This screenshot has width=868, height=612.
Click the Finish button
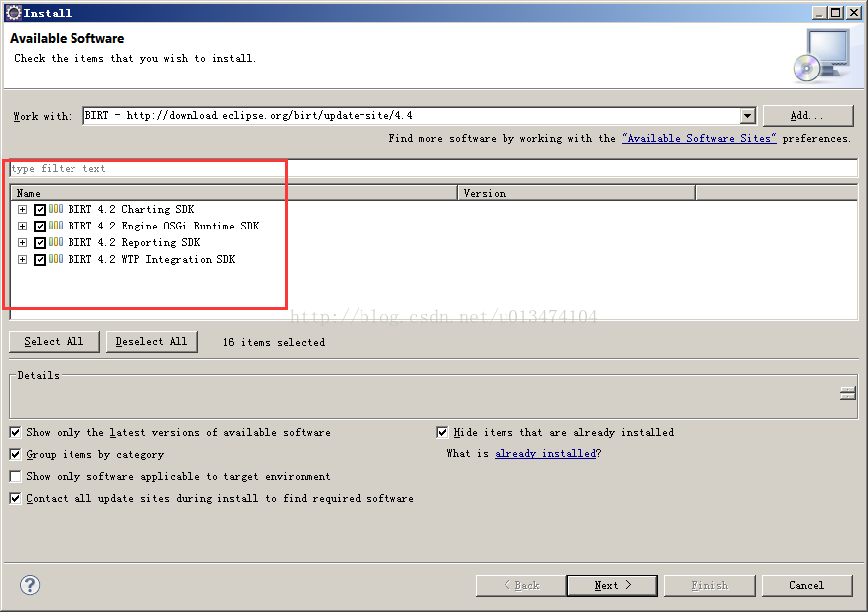[x=710, y=585]
